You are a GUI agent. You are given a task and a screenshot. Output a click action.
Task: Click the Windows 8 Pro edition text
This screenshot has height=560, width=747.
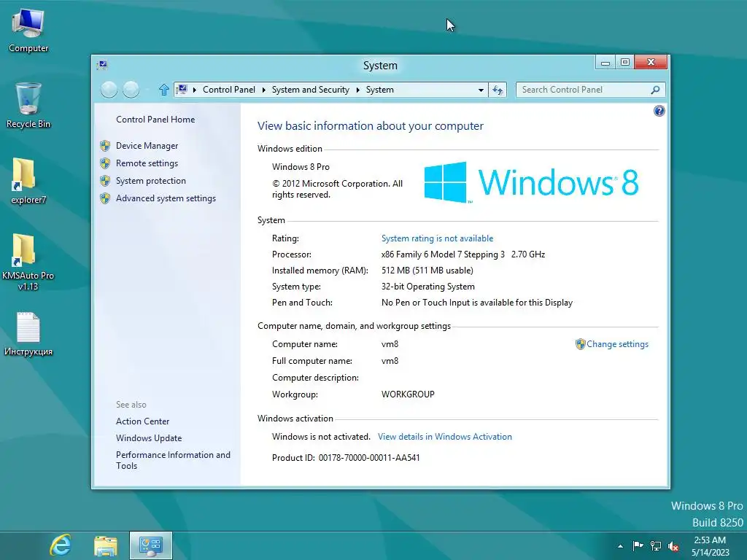(x=301, y=167)
